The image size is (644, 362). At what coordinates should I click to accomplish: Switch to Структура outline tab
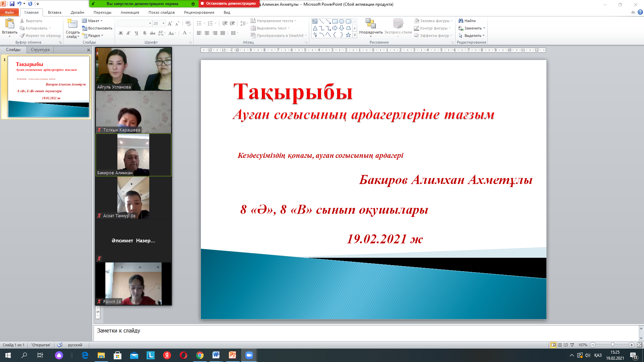[40, 50]
